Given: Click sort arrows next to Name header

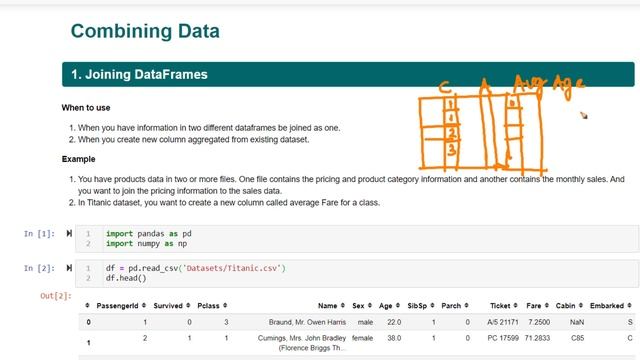Looking at the screenshot, I should click(x=342, y=305).
